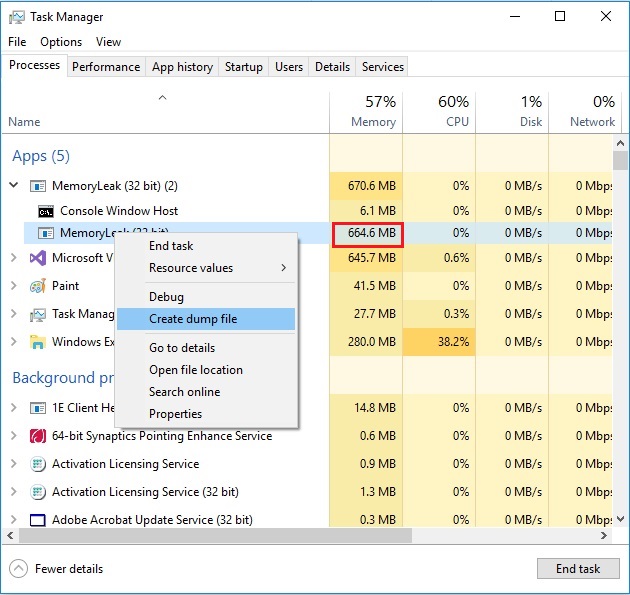Viewport: 630px width, 595px height.
Task: Click the horizontal scrollbar thumb
Action: (215, 536)
